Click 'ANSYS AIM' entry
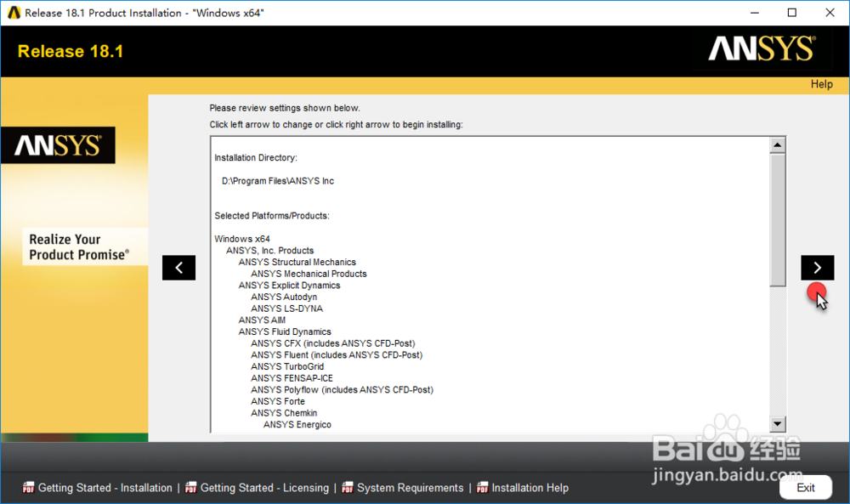Viewport: 850px width, 504px height. 262,320
